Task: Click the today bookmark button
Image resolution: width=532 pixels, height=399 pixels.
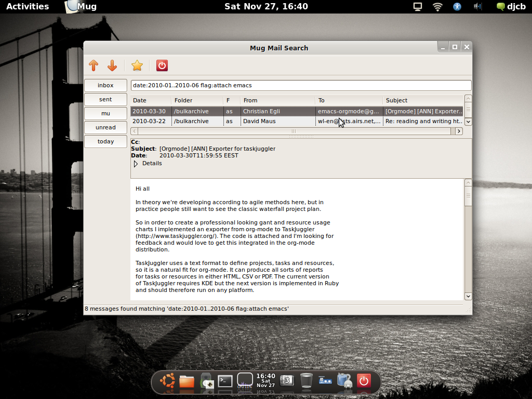Action: click(x=105, y=141)
